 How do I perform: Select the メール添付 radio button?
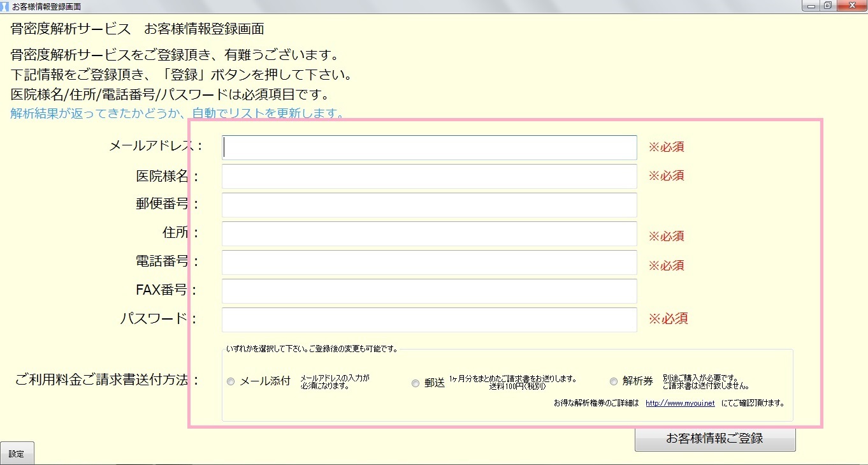click(231, 381)
